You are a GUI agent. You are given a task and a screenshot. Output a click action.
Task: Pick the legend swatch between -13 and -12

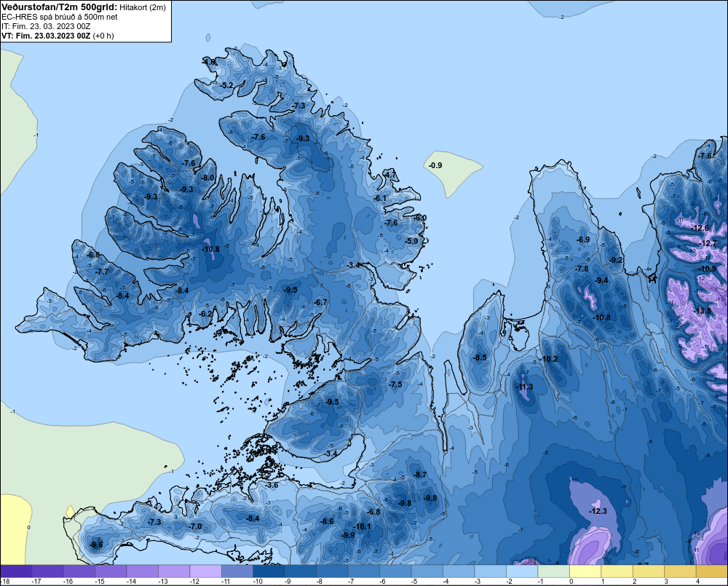(174, 571)
